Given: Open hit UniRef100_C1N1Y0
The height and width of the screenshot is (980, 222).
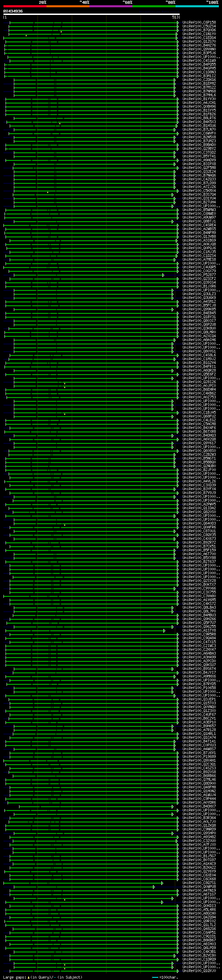Looking at the screenshot, I should (199, 34).
